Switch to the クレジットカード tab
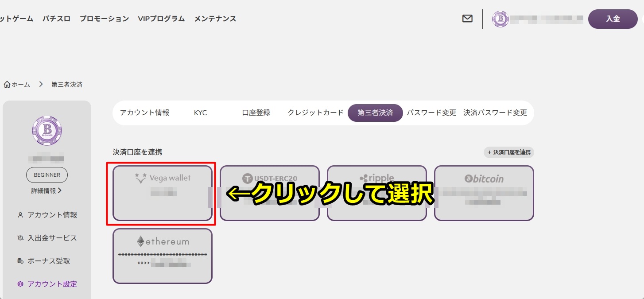This screenshot has width=644, height=299. tap(316, 113)
